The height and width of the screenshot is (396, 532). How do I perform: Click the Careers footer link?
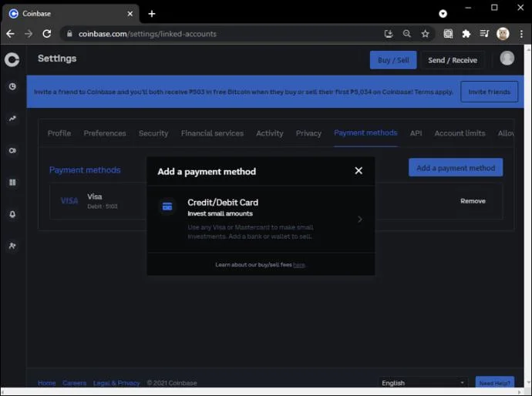(74, 383)
